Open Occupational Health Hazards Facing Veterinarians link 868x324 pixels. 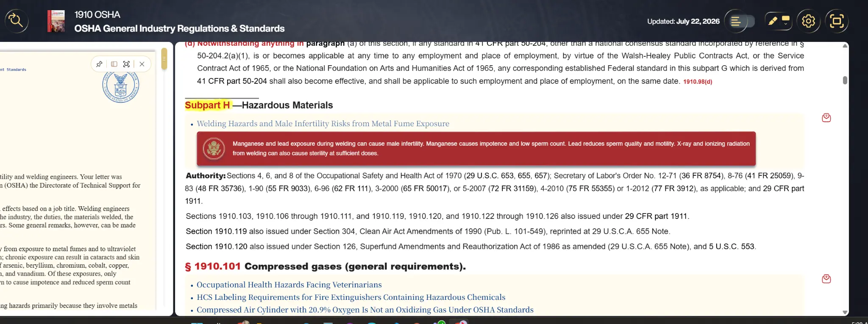tap(289, 285)
